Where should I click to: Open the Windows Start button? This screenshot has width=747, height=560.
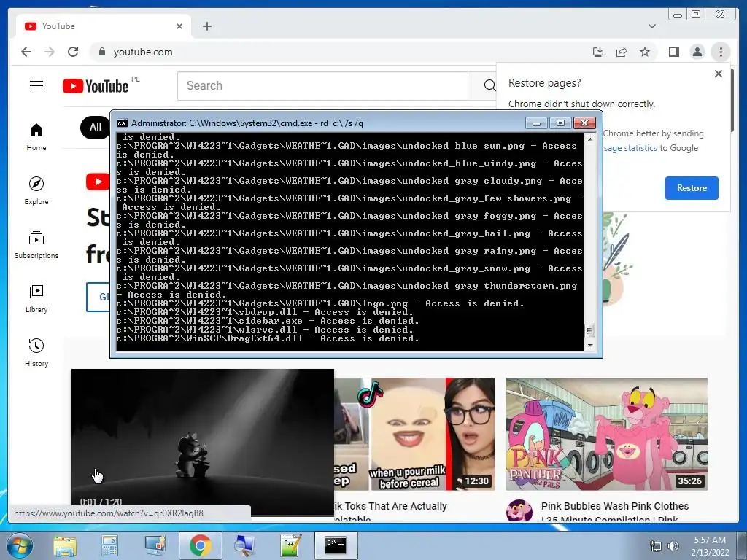point(18,545)
